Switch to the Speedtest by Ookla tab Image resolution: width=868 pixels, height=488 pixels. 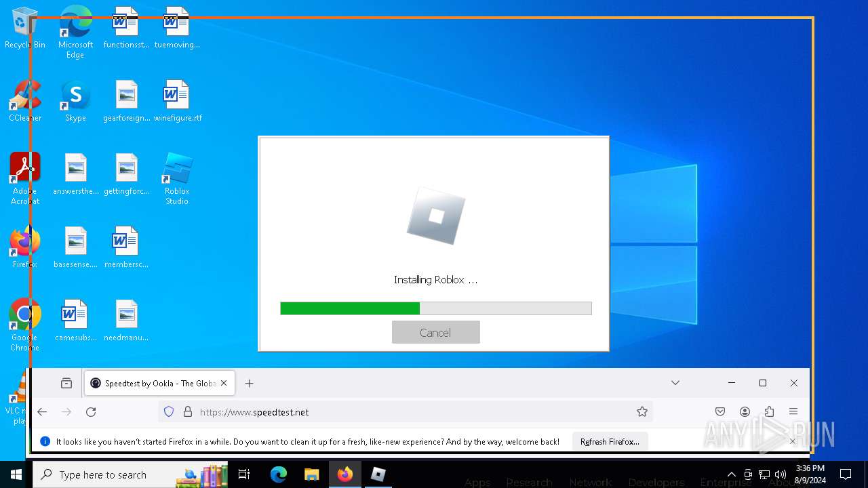[160, 383]
